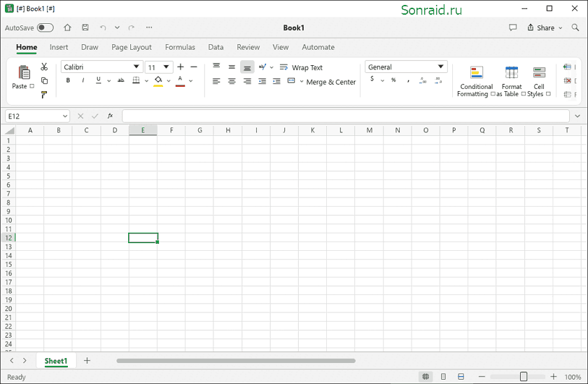Toggle underline formatting

coord(98,81)
